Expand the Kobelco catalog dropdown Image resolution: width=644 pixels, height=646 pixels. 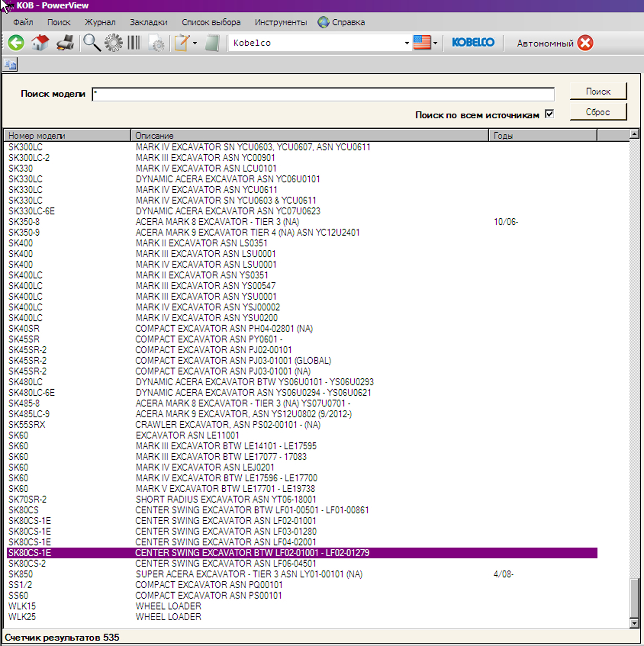tap(407, 43)
